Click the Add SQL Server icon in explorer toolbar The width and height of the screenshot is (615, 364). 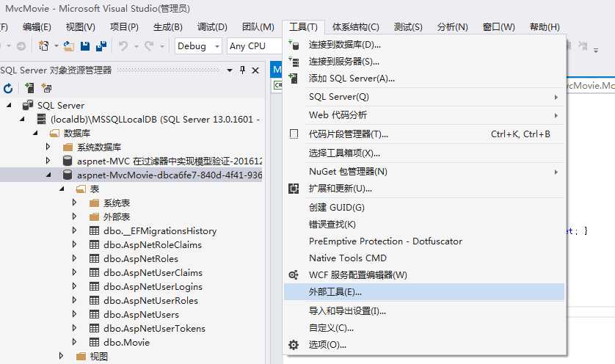[29, 88]
